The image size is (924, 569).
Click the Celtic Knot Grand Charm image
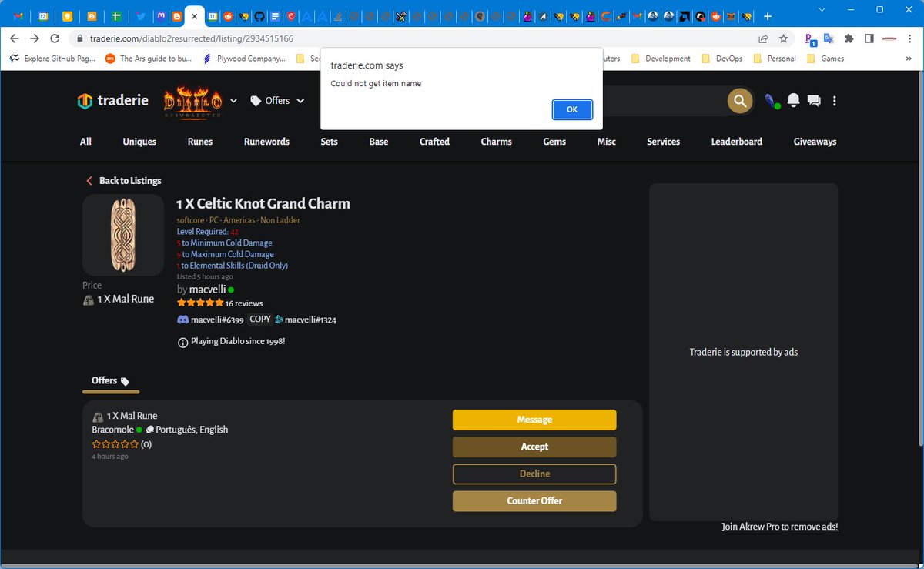(123, 235)
